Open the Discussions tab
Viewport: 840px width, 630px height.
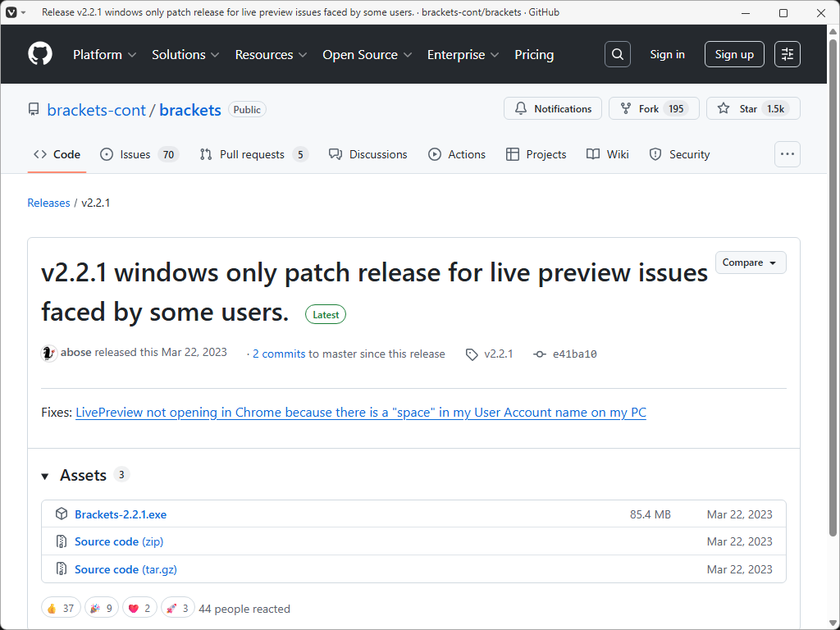coord(367,153)
